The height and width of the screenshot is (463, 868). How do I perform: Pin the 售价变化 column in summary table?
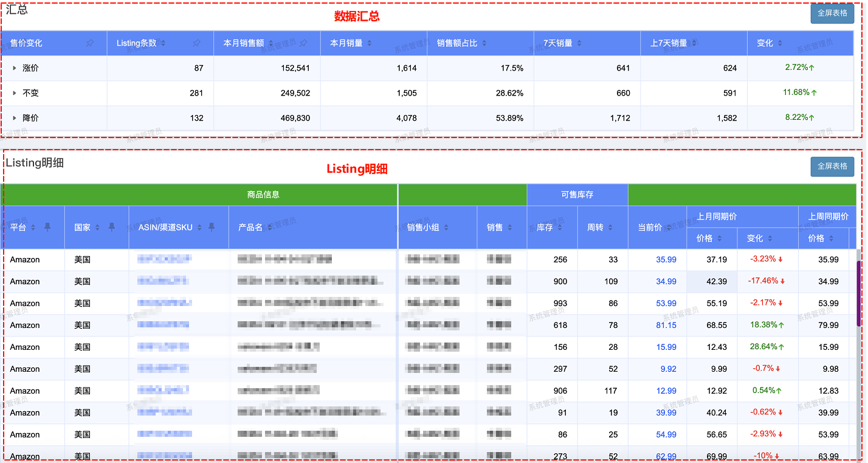tap(90, 43)
